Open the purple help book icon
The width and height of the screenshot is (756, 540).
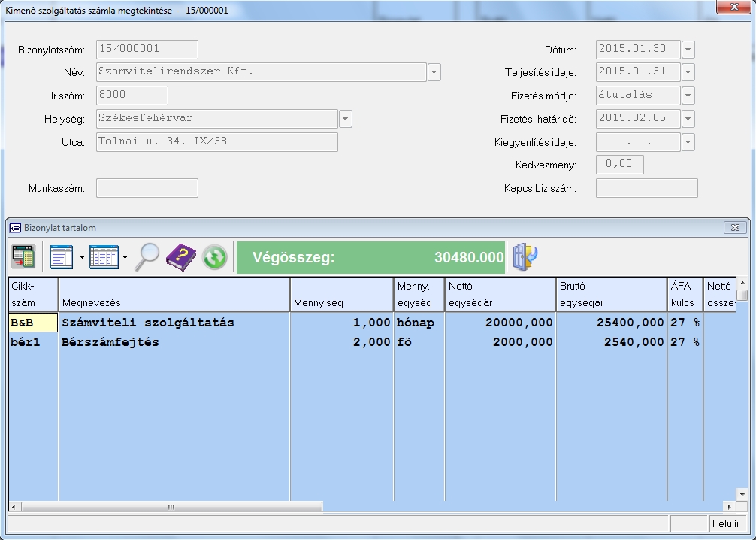pos(181,257)
